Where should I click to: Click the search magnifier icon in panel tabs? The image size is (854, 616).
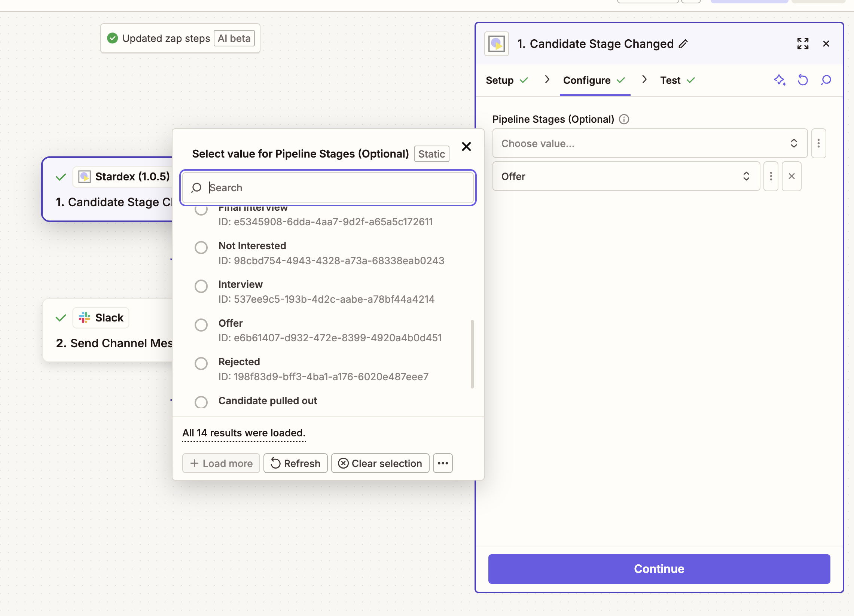826,80
